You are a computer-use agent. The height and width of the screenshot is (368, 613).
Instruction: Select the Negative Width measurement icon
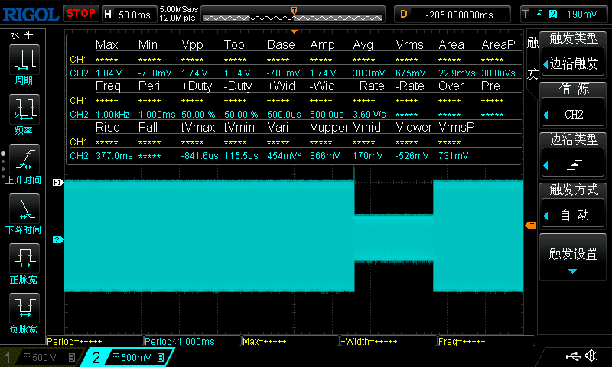pos(24,308)
